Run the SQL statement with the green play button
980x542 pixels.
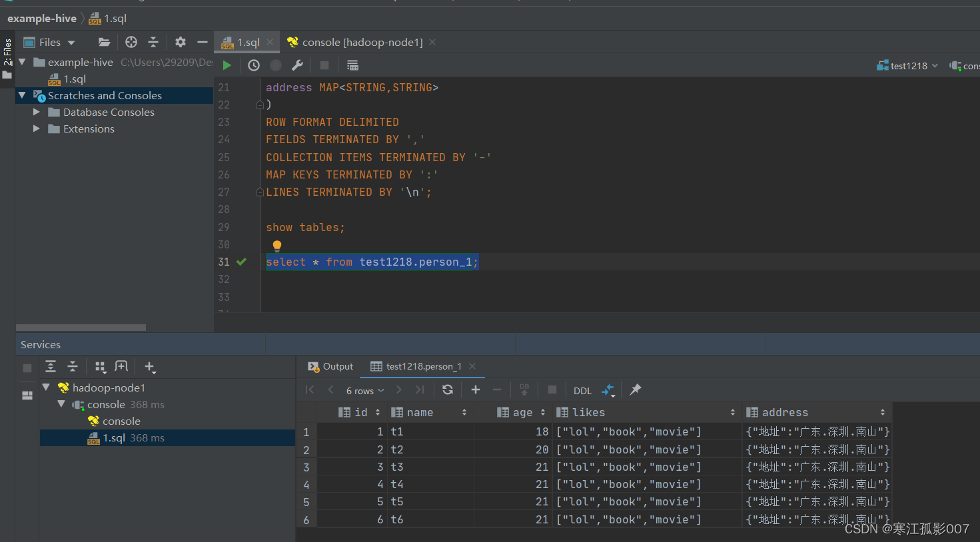click(x=227, y=65)
